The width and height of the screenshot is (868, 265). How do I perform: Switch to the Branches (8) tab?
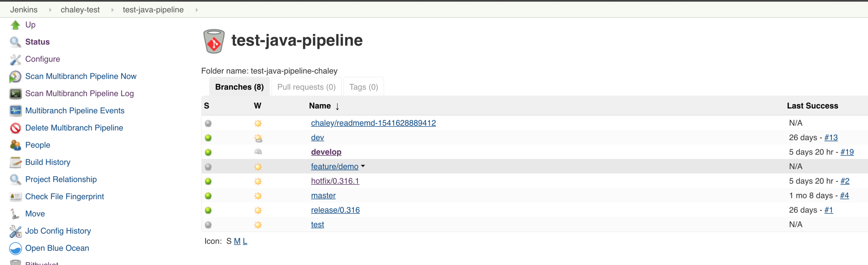[x=240, y=87]
